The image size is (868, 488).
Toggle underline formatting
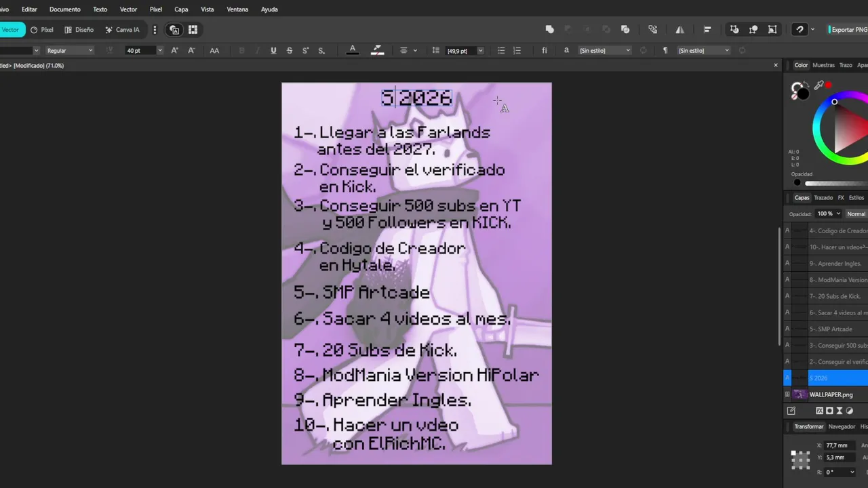click(x=273, y=50)
